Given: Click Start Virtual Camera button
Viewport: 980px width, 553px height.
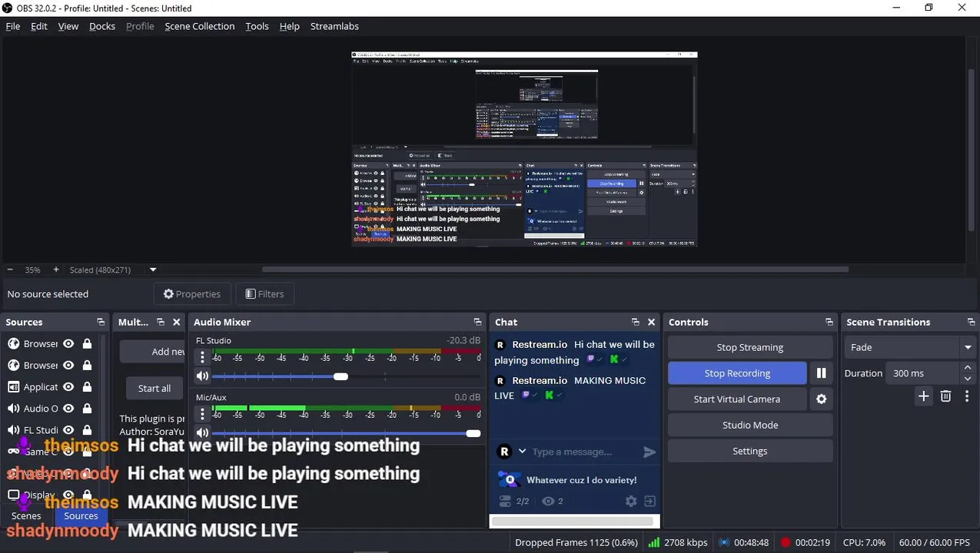Looking at the screenshot, I should point(737,399).
